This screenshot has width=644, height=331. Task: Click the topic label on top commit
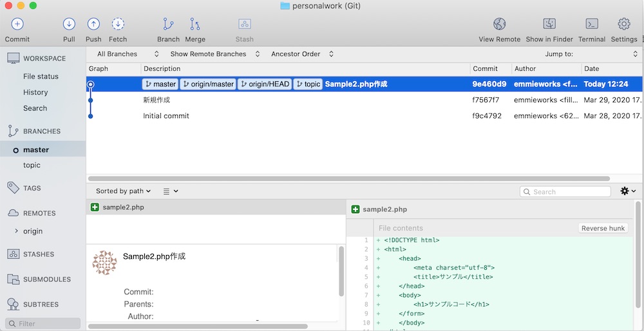coord(308,84)
